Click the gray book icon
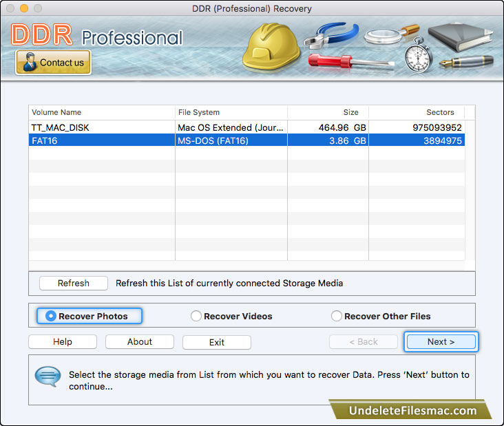 [460, 33]
